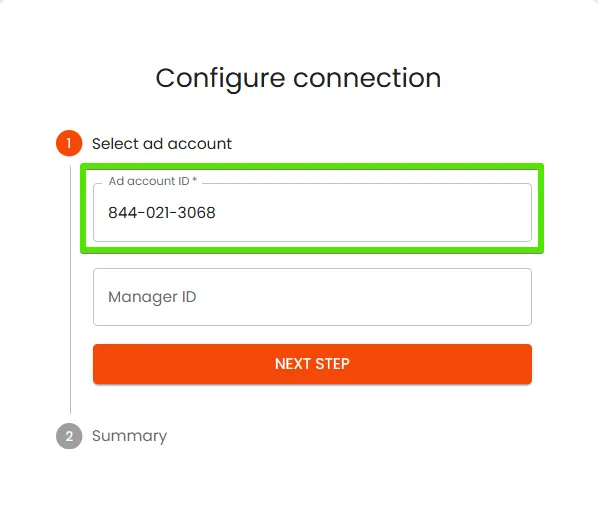Open the Summary step label

pyautogui.click(x=129, y=436)
